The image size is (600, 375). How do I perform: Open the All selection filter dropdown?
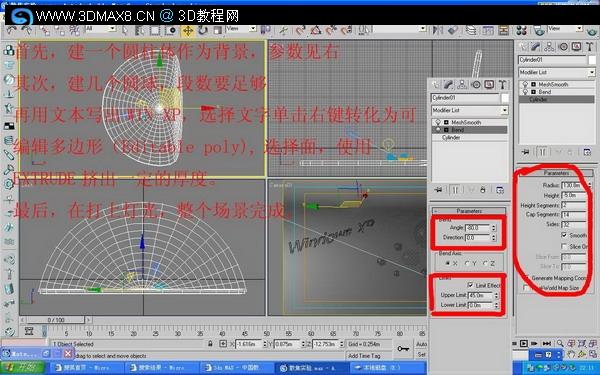click(x=112, y=29)
